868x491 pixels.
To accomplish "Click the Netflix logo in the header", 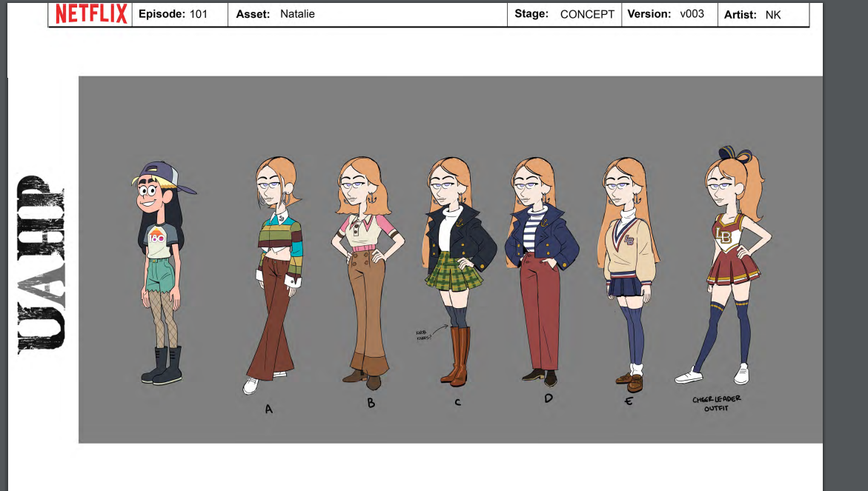I will pos(90,14).
